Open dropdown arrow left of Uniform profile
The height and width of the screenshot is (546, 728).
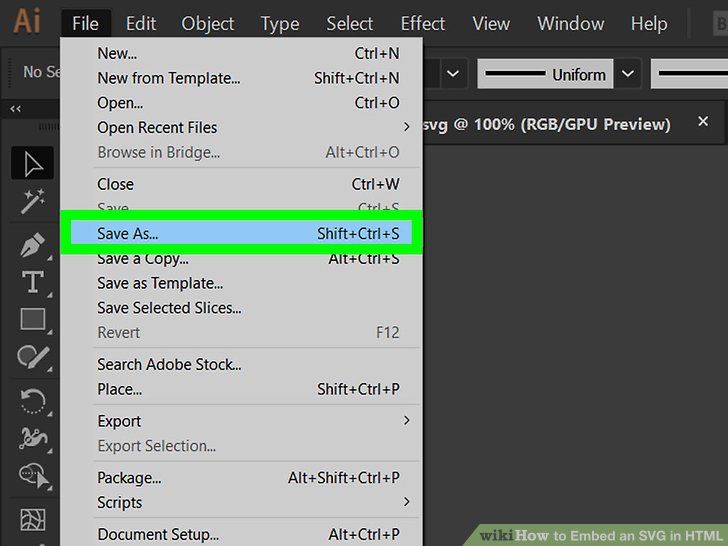(453, 73)
